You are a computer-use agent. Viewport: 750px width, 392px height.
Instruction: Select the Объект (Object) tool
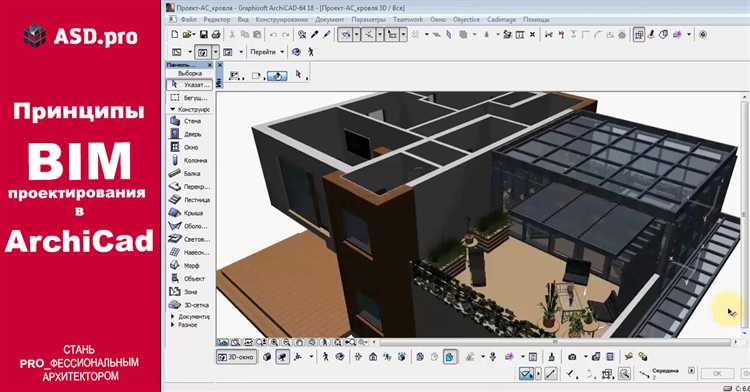[189, 278]
